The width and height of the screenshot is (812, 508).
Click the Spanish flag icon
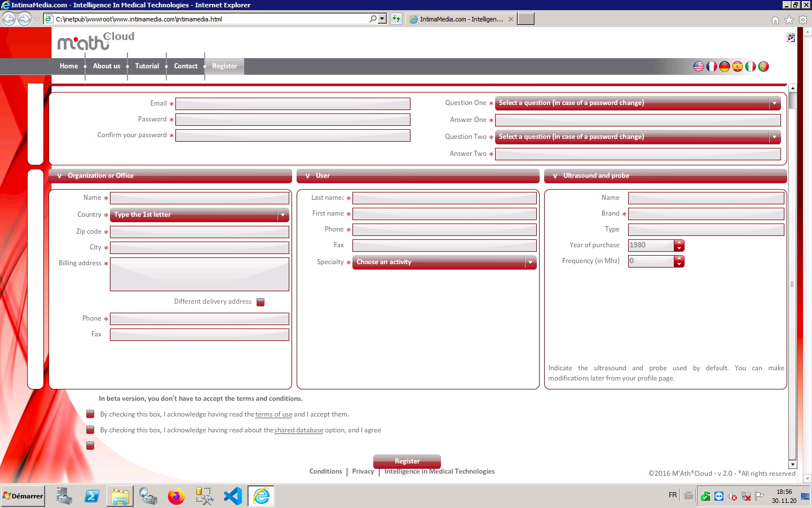tap(738, 67)
